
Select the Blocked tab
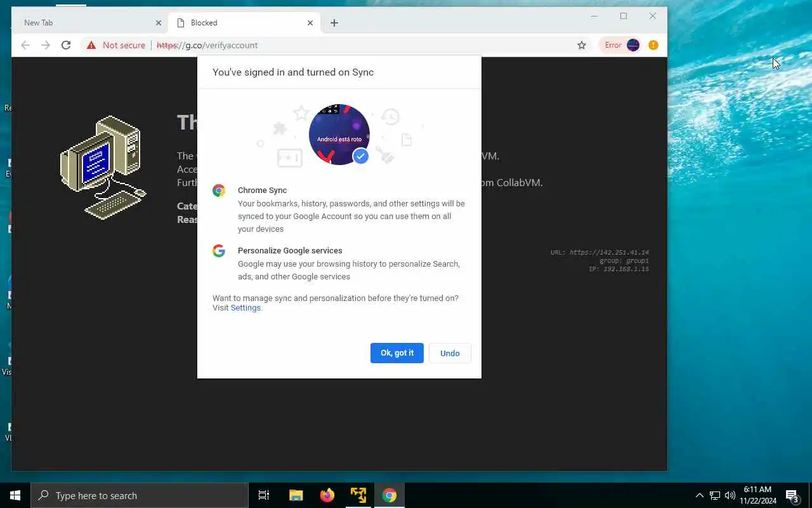(244, 23)
